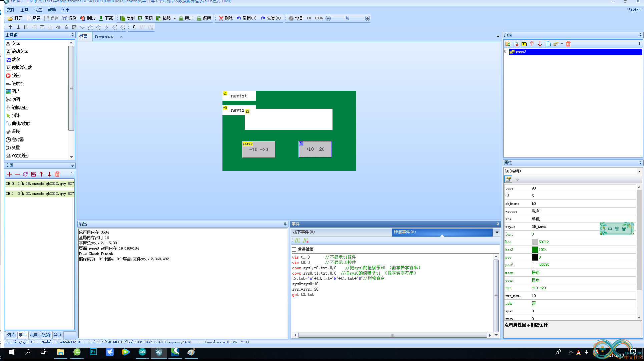
Task: Open 设备 device settings
Action: [x=296, y=18]
